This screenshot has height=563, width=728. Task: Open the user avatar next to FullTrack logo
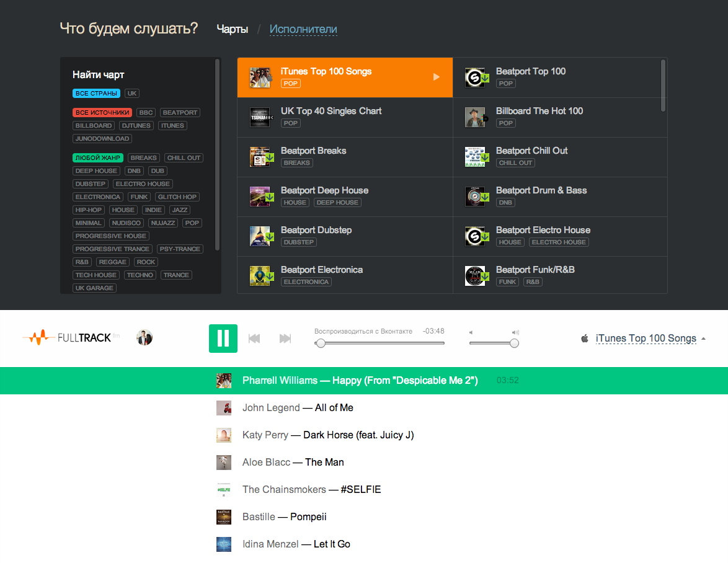[144, 337]
